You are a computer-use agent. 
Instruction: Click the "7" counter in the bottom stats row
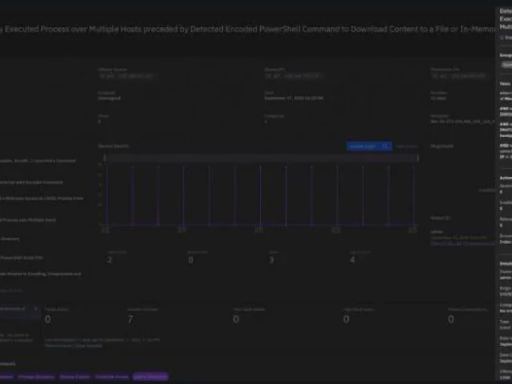(x=130, y=319)
